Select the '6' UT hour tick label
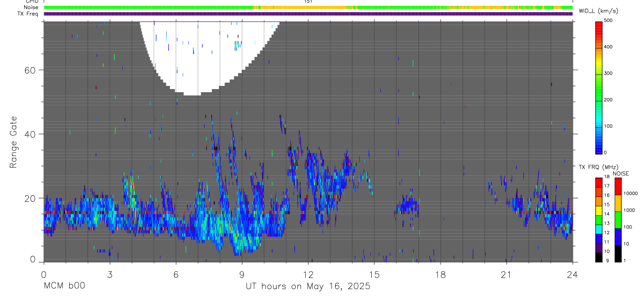The width and height of the screenshot is (644, 297). (x=176, y=274)
